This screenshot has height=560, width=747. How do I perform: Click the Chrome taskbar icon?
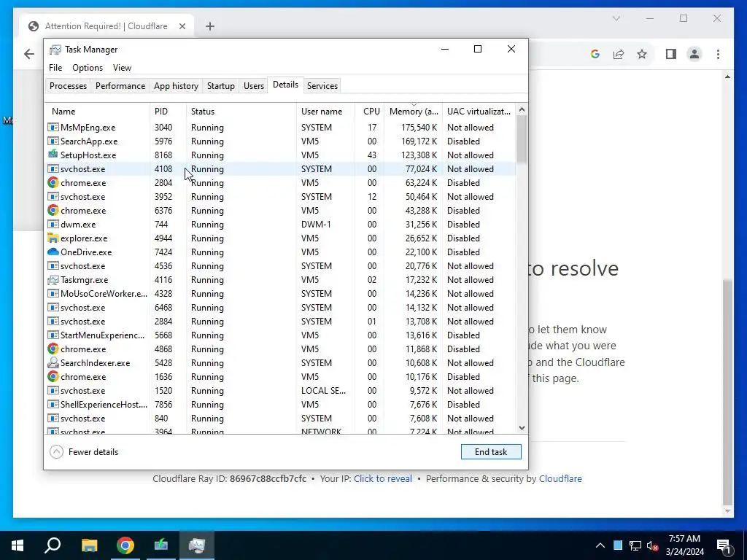pos(125,545)
